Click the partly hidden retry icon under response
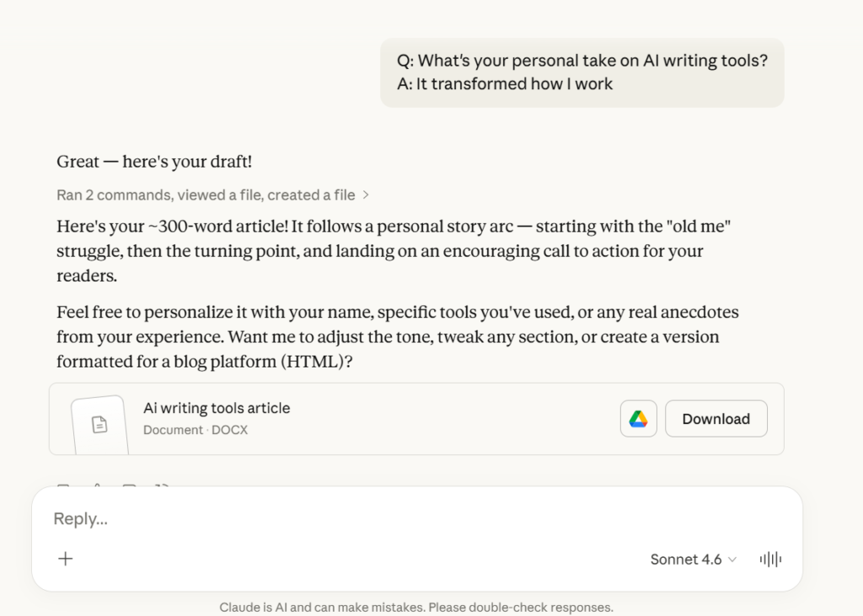863x616 pixels. tap(162, 485)
